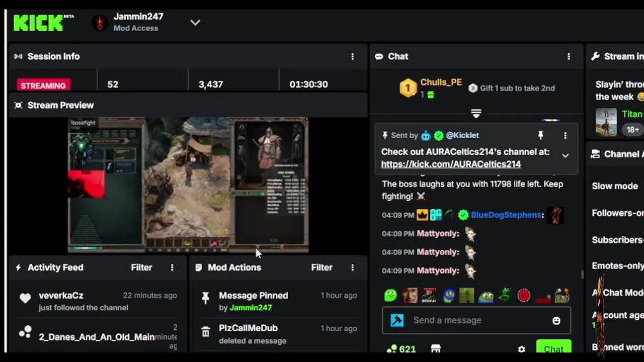This screenshot has height=362, width=644.
Task: Click trash icon beside PlzCallMeDub
Action: tap(205, 332)
